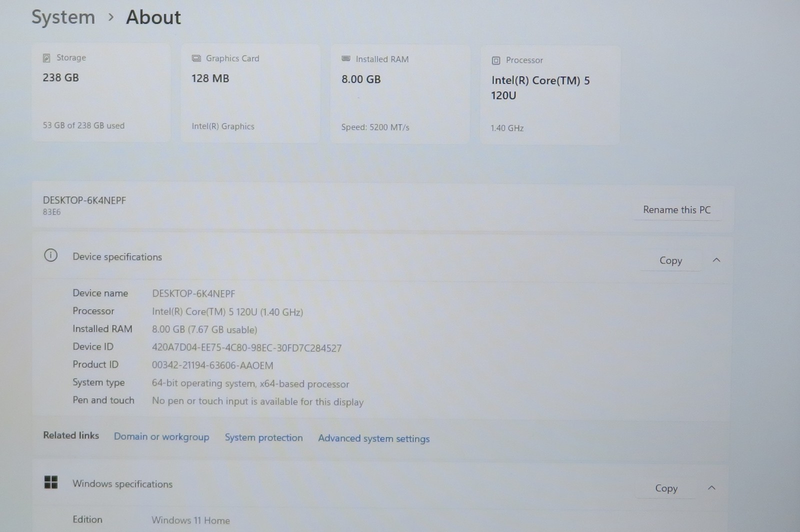The image size is (800, 532).
Task: Click the Storage card icon
Action: [46, 58]
